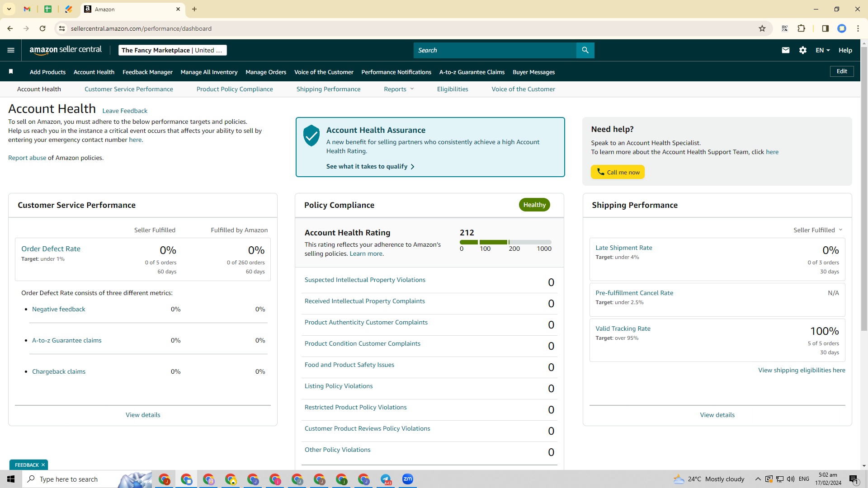Image resolution: width=868 pixels, height=488 pixels.
Task: Open Performance Notifications
Action: click(x=396, y=72)
